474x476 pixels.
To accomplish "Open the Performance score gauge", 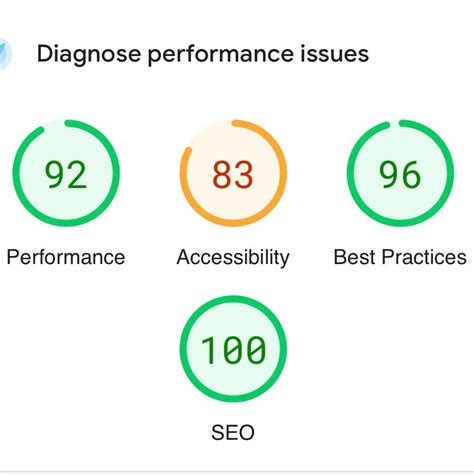I will 66,173.
